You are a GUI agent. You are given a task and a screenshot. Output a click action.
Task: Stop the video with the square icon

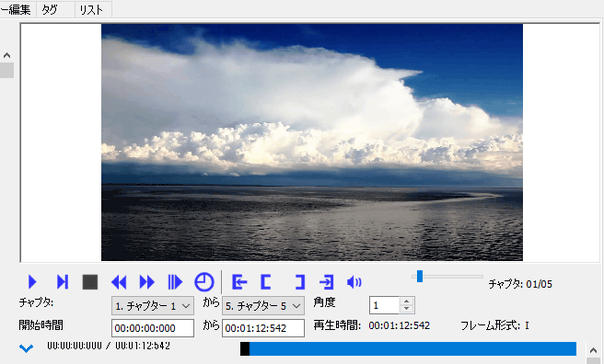coord(90,282)
